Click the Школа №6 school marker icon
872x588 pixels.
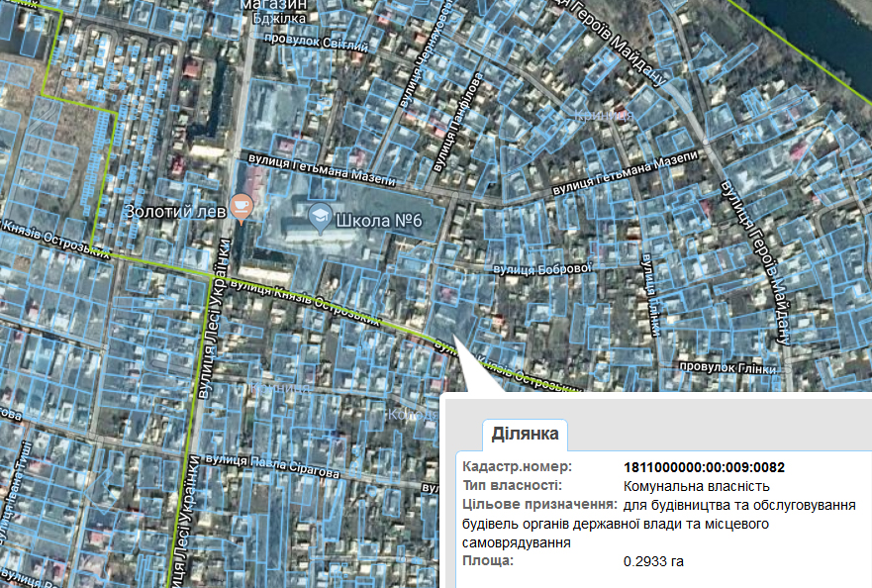click(321, 216)
